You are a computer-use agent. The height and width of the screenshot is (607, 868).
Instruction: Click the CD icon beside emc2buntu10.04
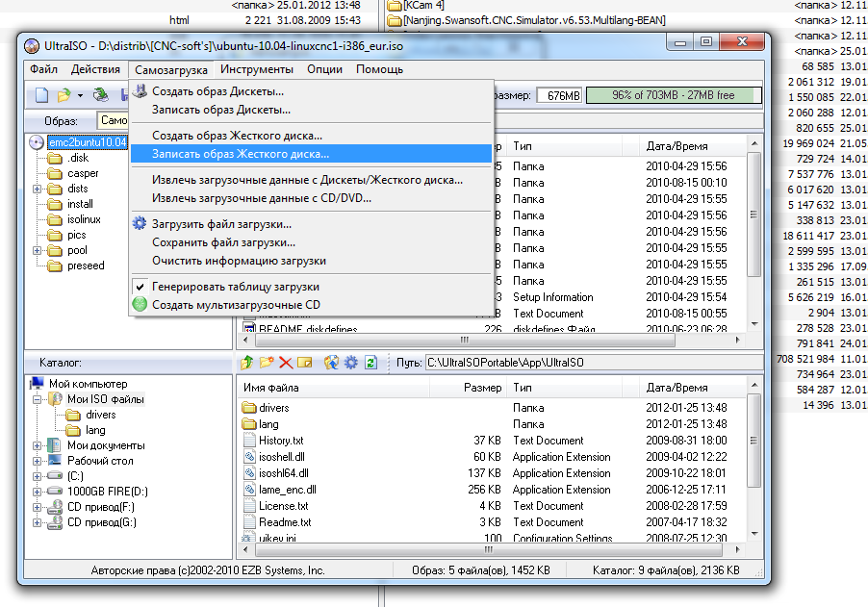point(37,142)
